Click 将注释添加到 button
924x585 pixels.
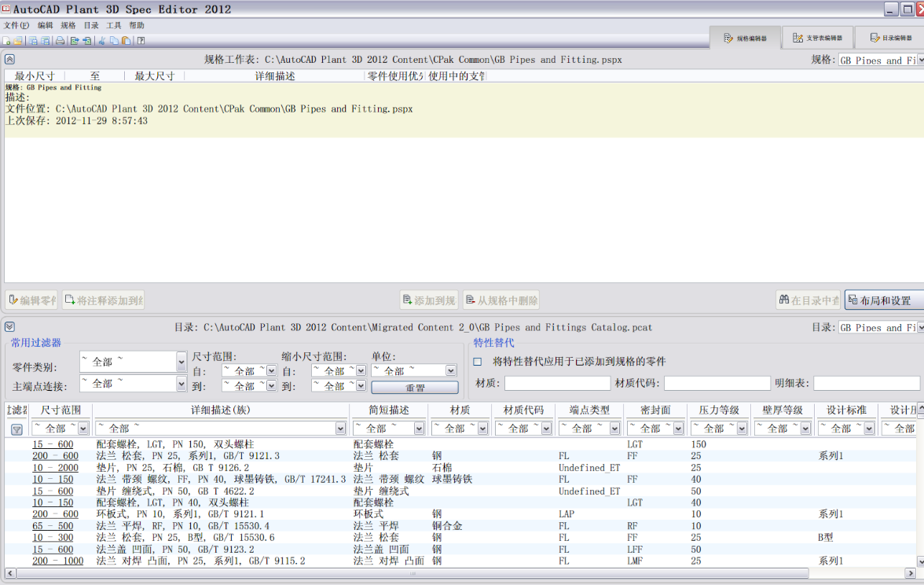tap(103, 300)
